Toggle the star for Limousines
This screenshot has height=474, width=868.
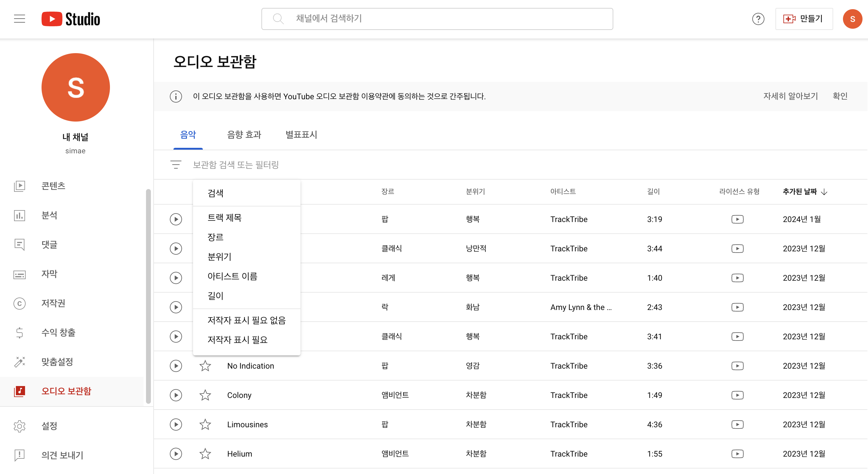[205, 425]
